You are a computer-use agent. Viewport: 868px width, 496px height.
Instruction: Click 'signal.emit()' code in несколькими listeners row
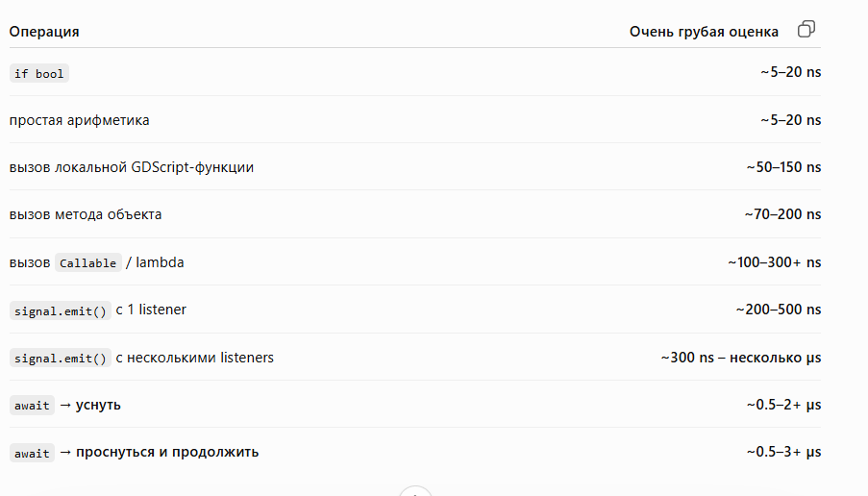[x=61, y=359]
